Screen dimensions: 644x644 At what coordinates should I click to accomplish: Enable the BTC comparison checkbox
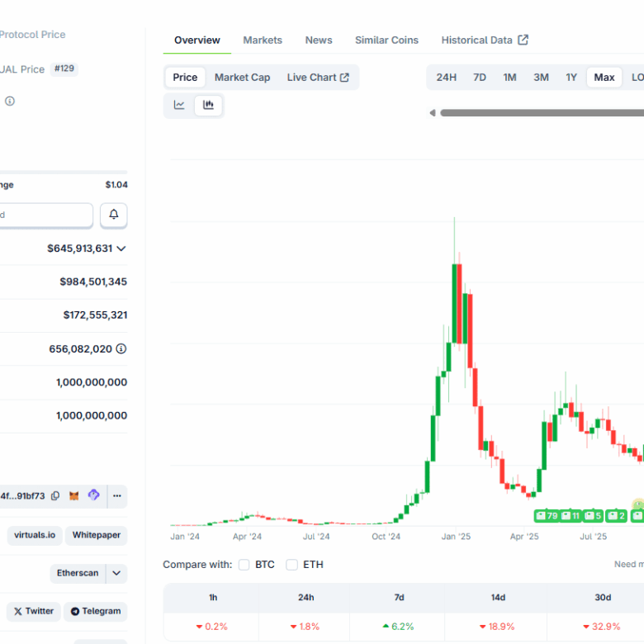click(244, 565)
